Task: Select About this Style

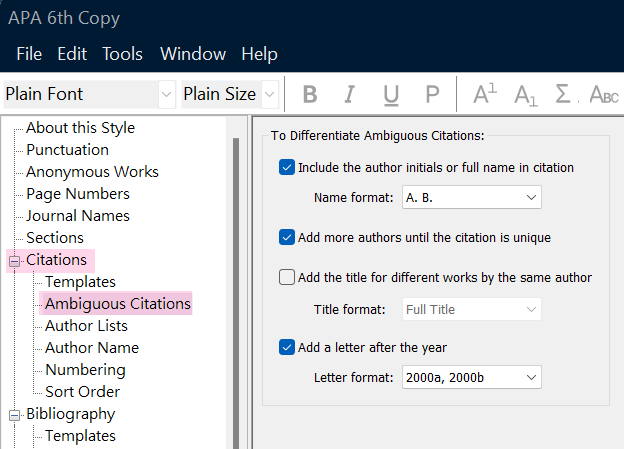Action: pos(80,128)
